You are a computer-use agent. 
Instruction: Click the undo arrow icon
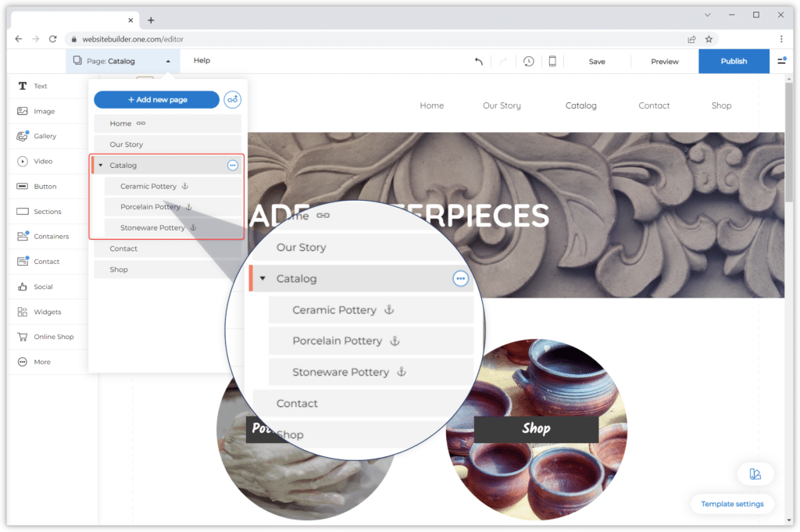pos(479,61)
